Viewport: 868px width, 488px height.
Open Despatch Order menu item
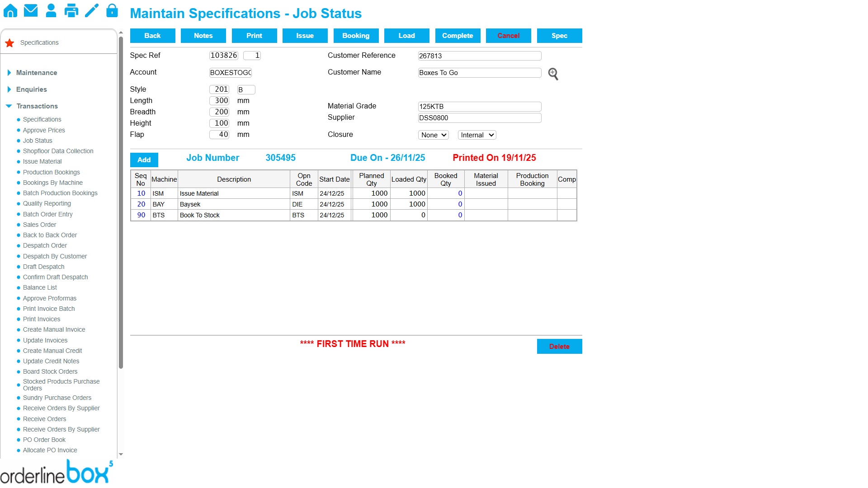pyautogui.click(x=45, y=245)
